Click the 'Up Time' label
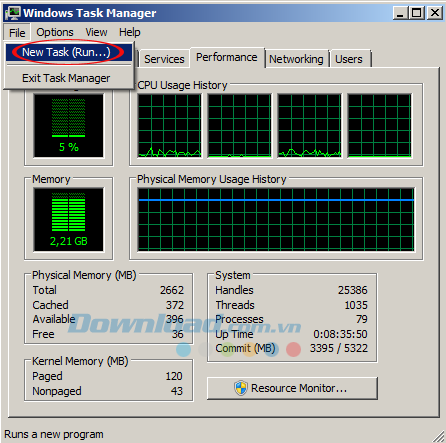The width and height of the screenshot is (446, 443). click(234, 334)
